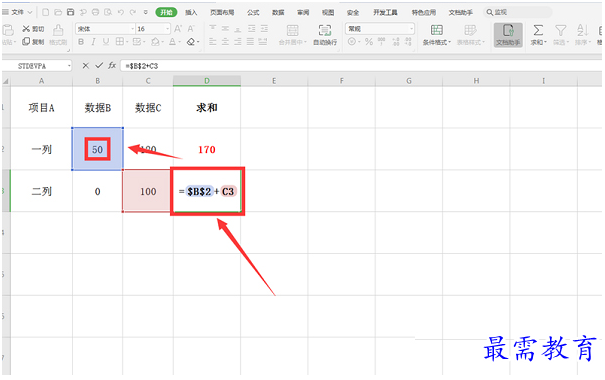
Task: Align text left
Action: [212, 42]
